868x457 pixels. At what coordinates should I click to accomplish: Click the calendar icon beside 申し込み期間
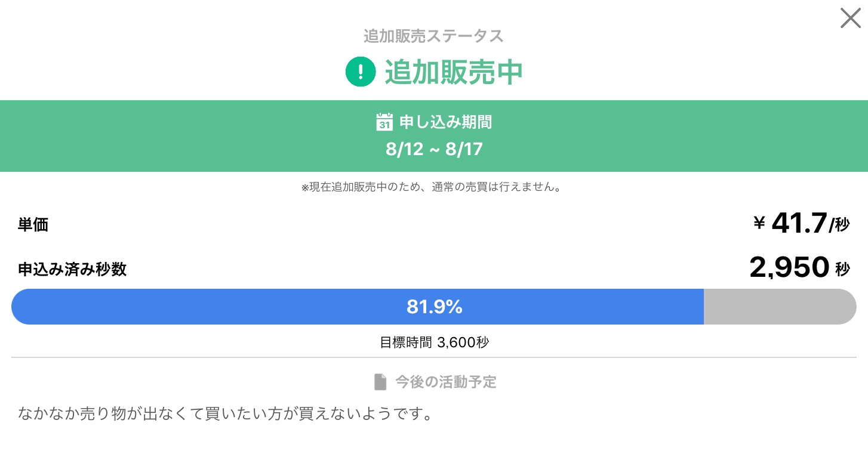[x=384, y=122]
